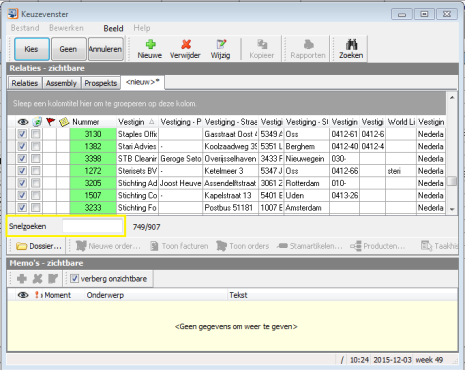This screenshot has height=370, width=465.
Task: Open Producten toolbar item
Action: click(x=377, y=246)
